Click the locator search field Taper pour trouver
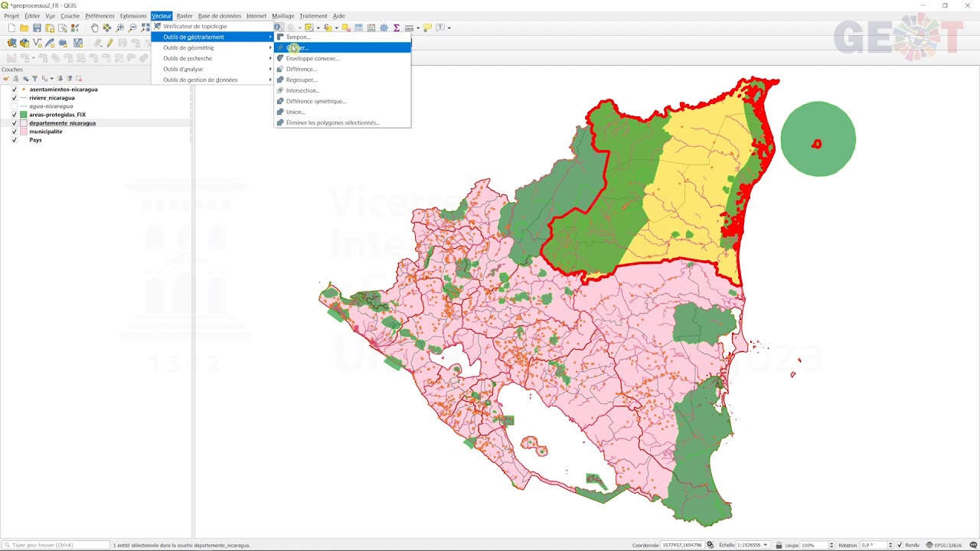This screenshot has width=980, height=551. (x=56, y=545)
